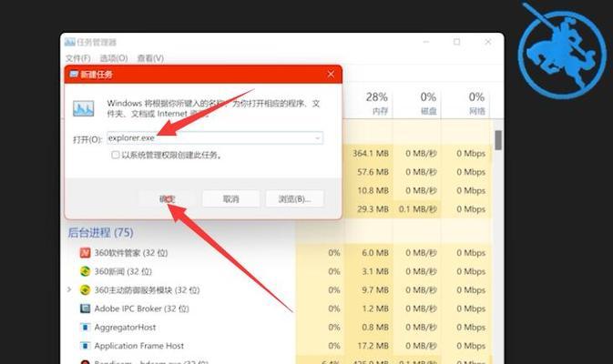Image resolution: width=613 pixels, height=364 pixels.
Task: Minimize the Task Manager window
Action: [426, 42]
